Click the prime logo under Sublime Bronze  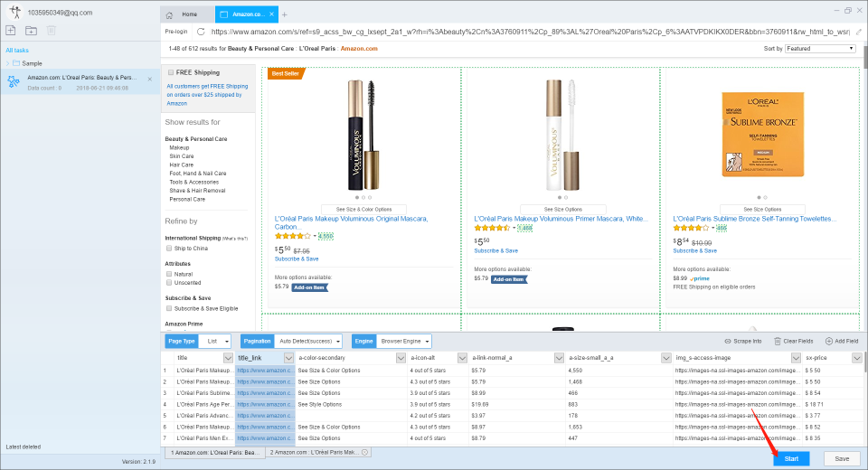point(700,278)
